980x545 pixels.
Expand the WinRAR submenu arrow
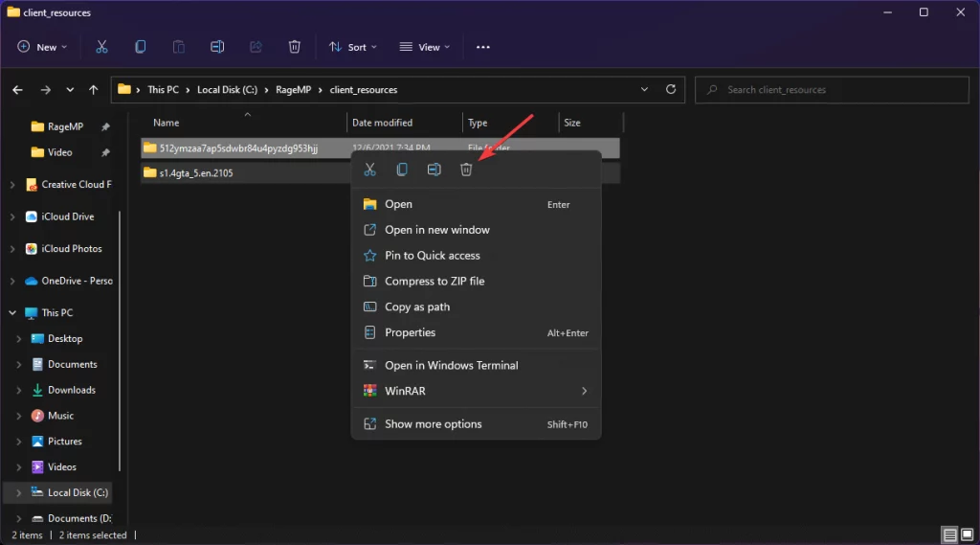coord(585,391)
